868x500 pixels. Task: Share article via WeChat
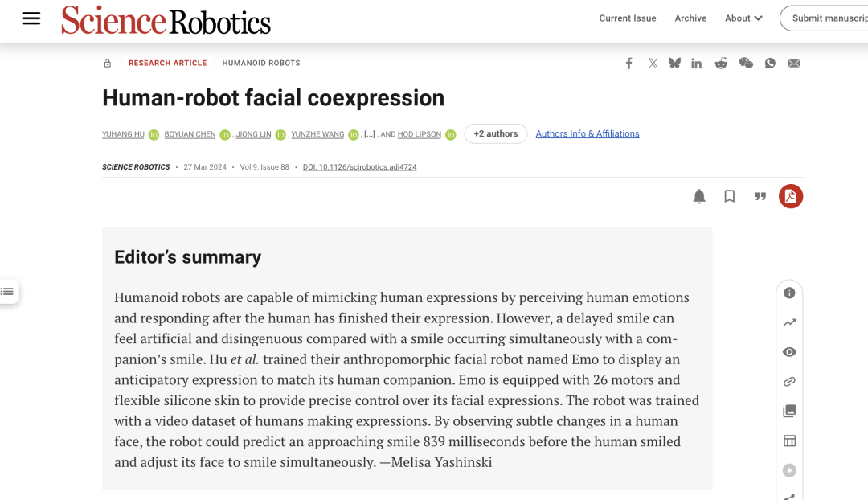tap(746, 64)
